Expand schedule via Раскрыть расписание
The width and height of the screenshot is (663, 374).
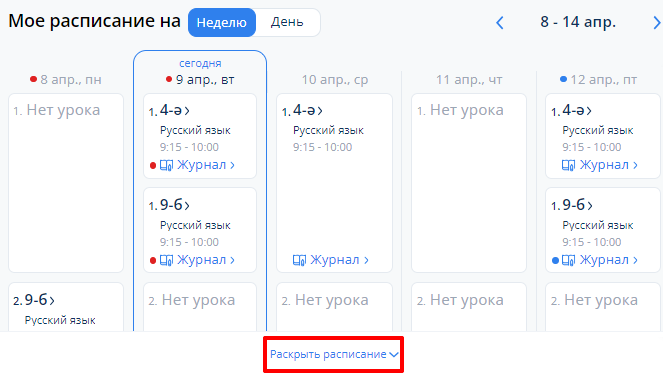point(334,354)
